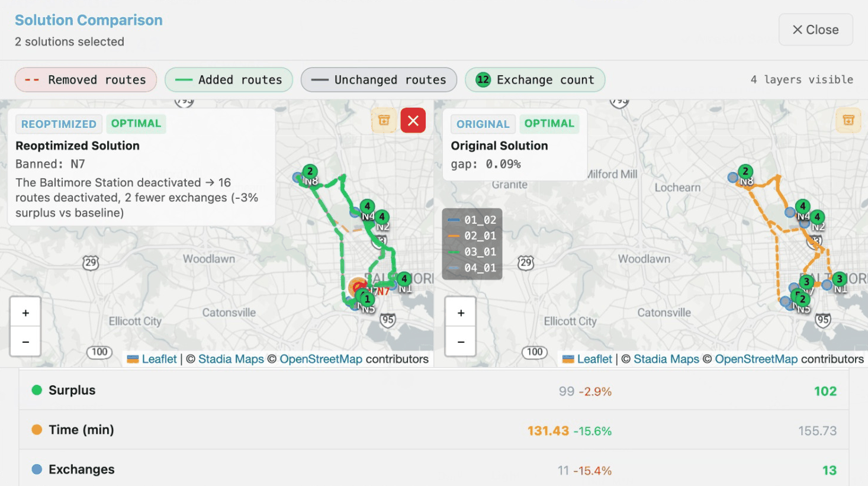Click the 03_01 route legend entry
Screen dimensions: 868x486
point(472,252)
